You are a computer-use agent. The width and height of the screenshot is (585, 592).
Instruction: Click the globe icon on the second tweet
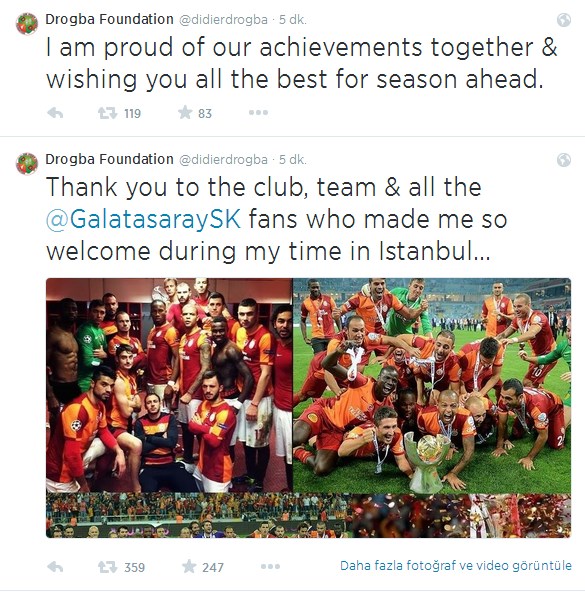pyautogui.click(x=564, y=160)
